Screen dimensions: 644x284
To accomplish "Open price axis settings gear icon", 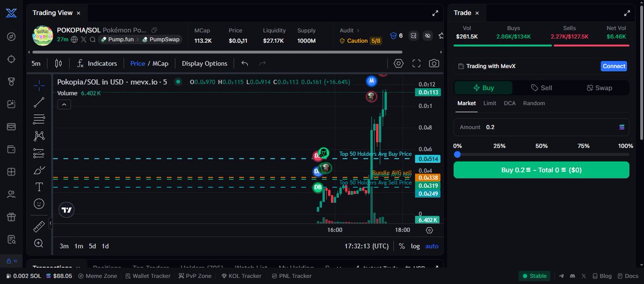I will [x=429, y=230].
